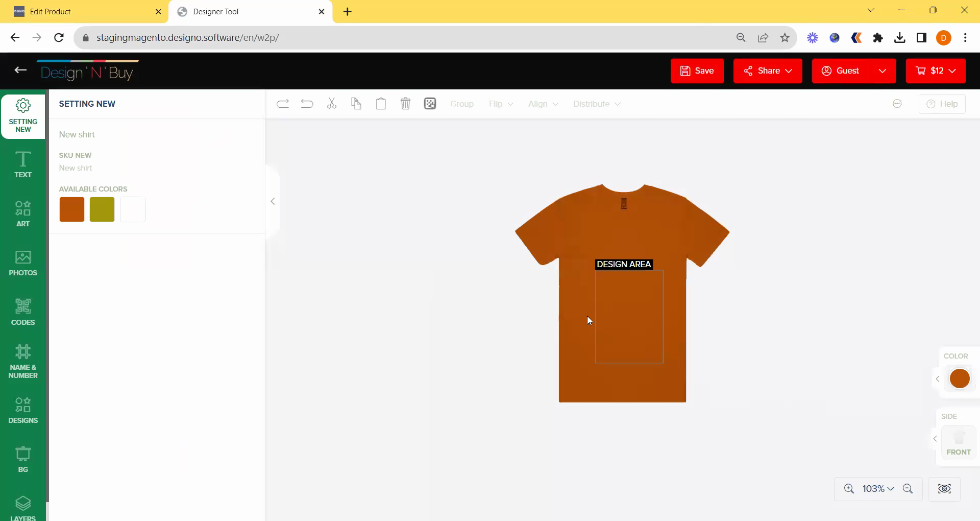Click the Save button
The image size is (980, 521).
(x=697, y=70)
